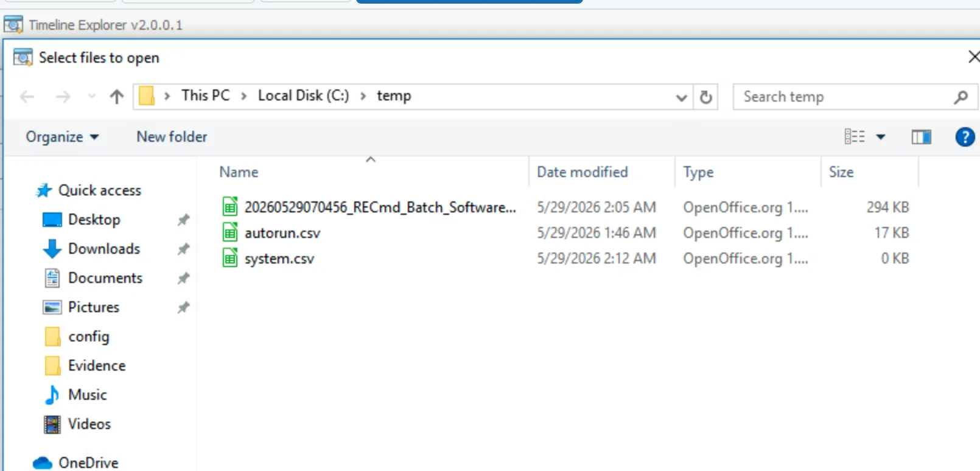Click the address bar folder icon

pos(147,96)
